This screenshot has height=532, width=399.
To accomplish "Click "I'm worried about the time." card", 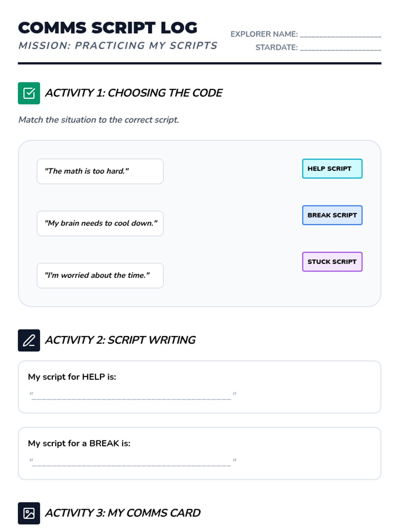I will (x=100, y=275).
